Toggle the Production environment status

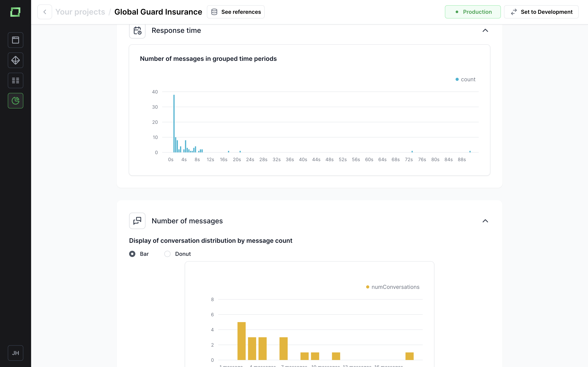[x=472, y=12]
